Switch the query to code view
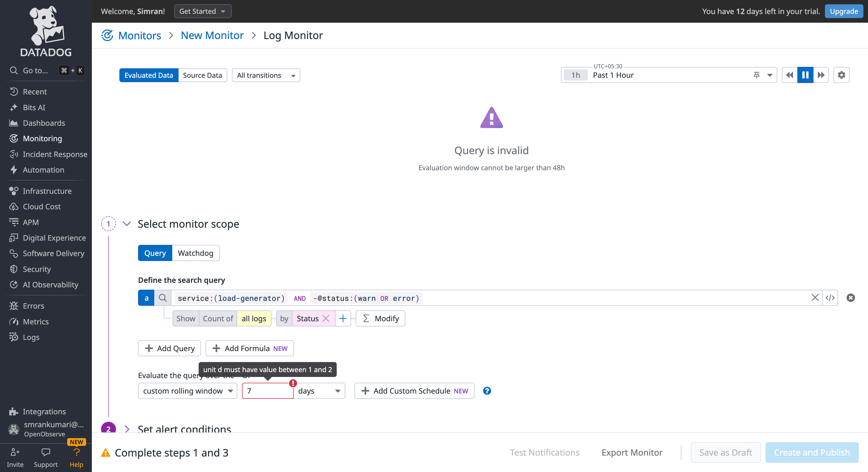This screenshot has width=868, height=472. pos(830,298)
